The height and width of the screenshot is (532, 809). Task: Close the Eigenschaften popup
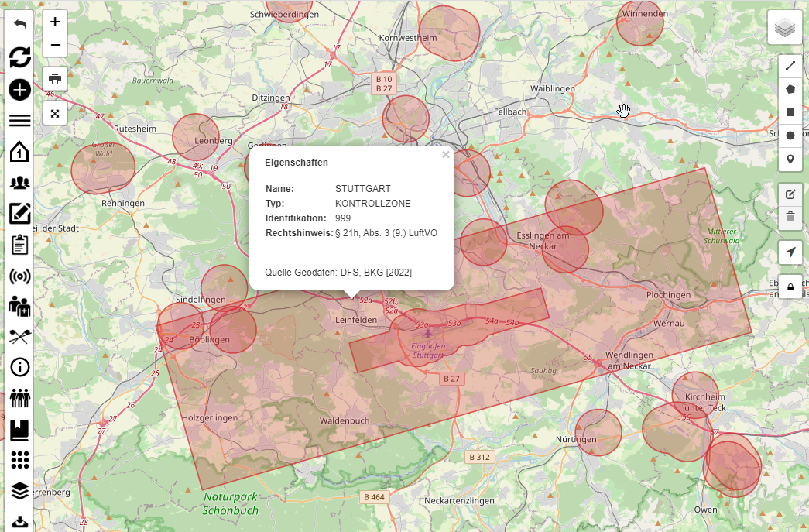tap(446, 155)
